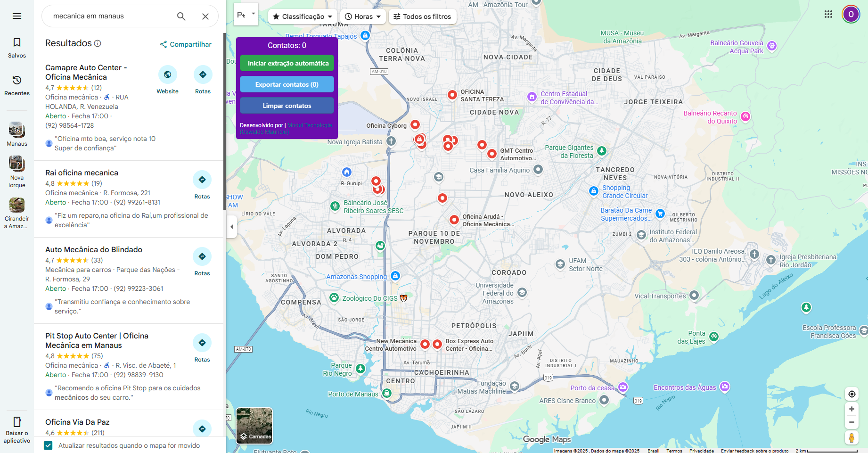This screenshot has height=453, width=868.
Task: Click the search magnifier icon
Action: (181, 16)
